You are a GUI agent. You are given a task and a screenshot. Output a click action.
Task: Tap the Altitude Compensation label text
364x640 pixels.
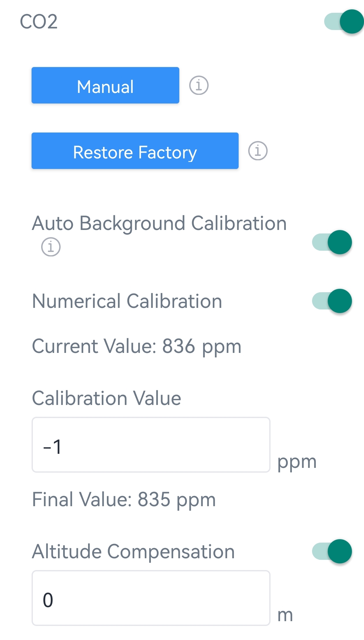coord(133,552)
